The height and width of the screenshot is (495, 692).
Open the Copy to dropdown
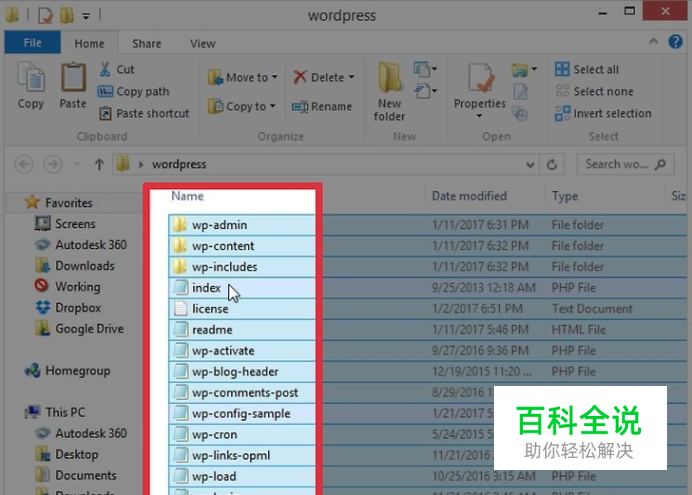coord(242,106)
